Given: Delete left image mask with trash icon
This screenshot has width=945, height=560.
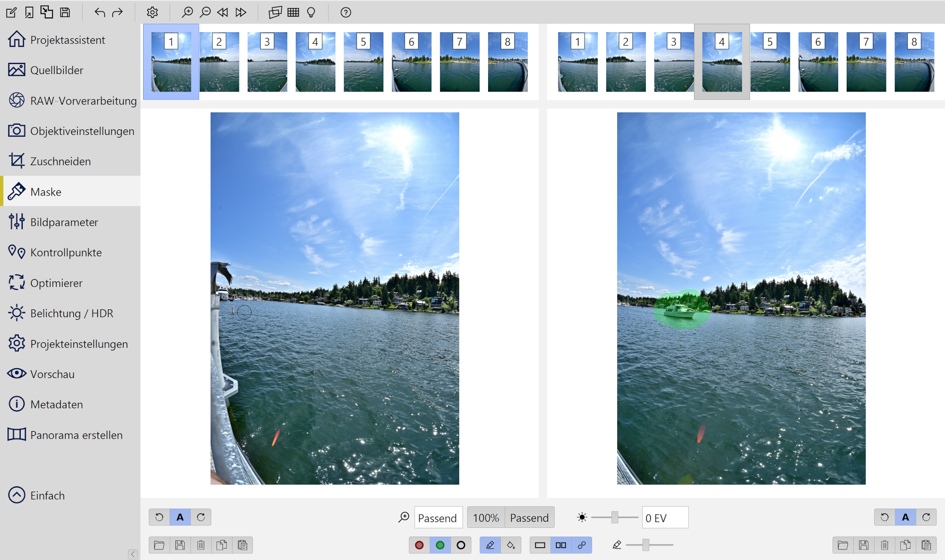Looking at the screenshot, I should (201, 545).
